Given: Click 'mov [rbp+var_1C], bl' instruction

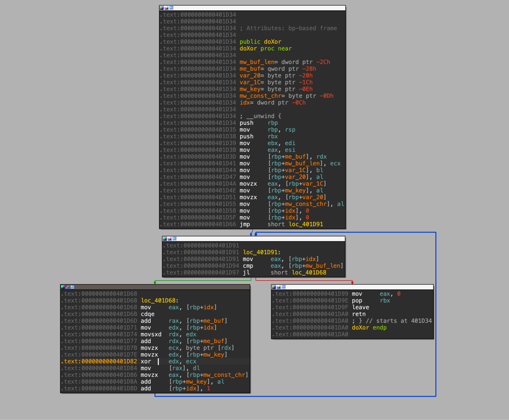Looking at the screenshot, I should point(281,170).
